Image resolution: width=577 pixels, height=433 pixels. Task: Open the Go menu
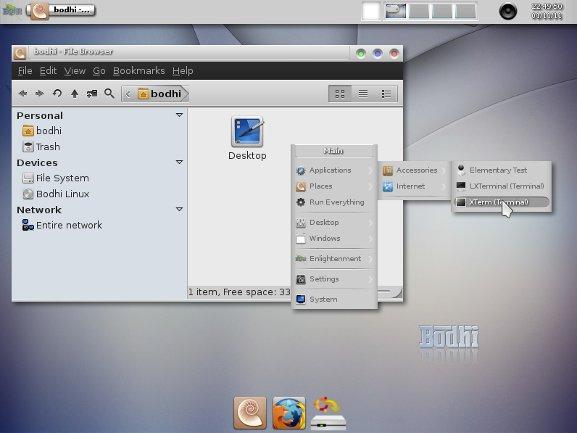pos(99,71)
